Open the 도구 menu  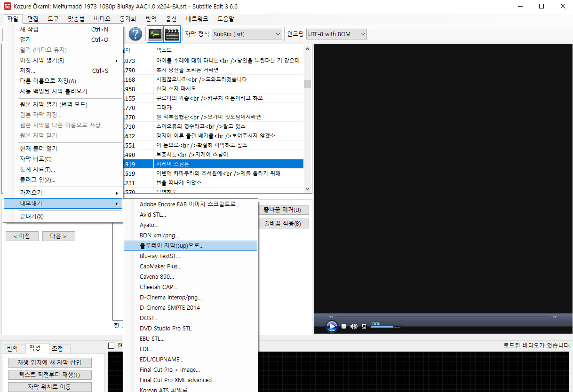(x=53, y=19)
